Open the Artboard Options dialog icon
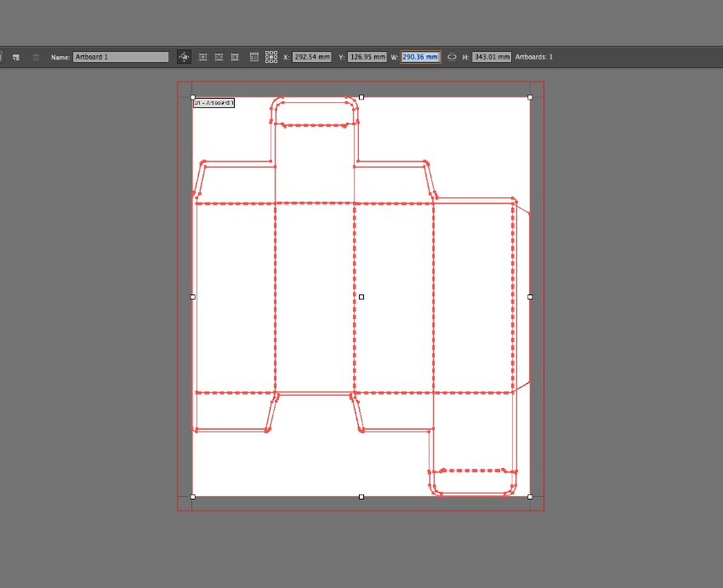The image size is (723, 588). click(254, 57)
